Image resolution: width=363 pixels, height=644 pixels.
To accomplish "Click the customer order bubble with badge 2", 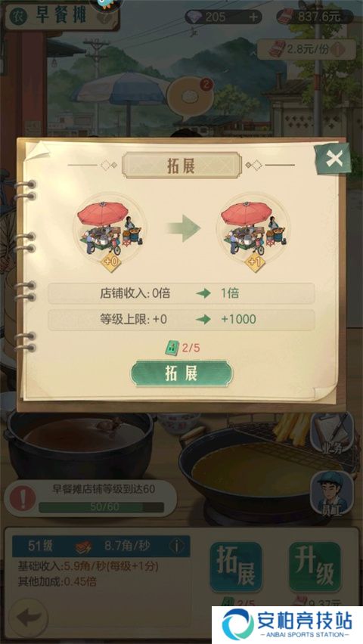I will coord(191,97).
